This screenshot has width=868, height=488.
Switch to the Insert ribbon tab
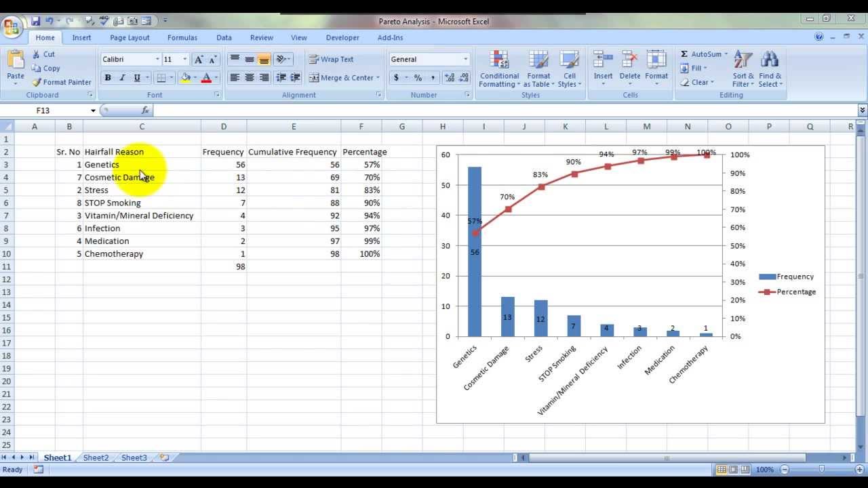tap(82, 38)
